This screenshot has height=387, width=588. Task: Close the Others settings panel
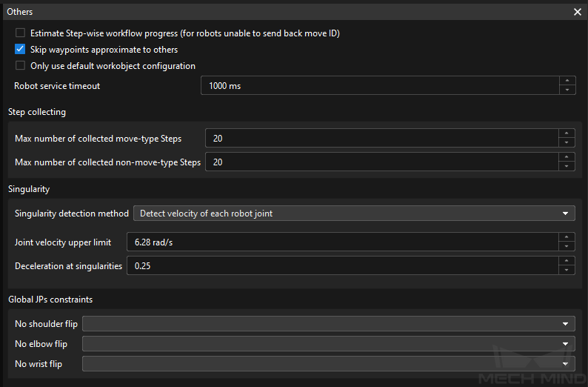[x=578, y=12]
